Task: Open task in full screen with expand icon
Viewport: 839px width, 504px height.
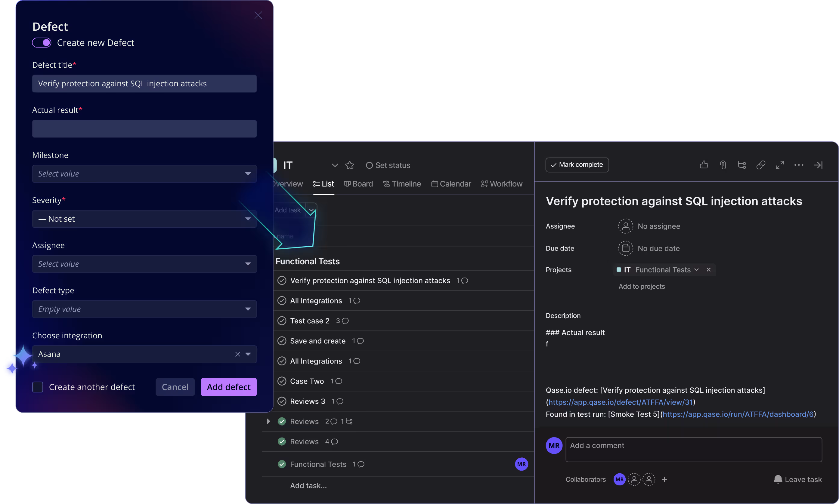Action: click(x=780, y=165)
